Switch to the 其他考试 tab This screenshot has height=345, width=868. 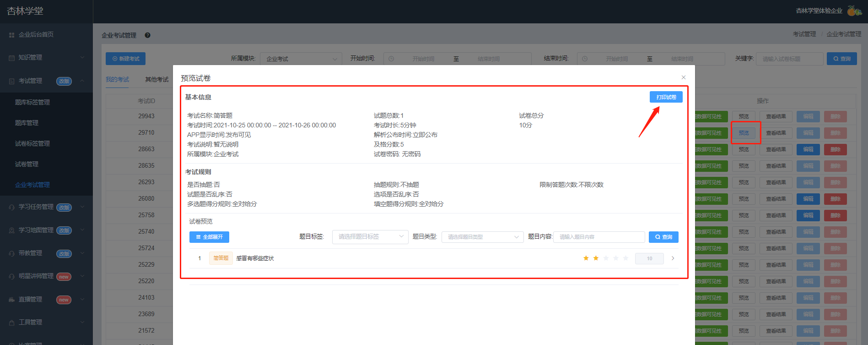[x=156, y=79]
